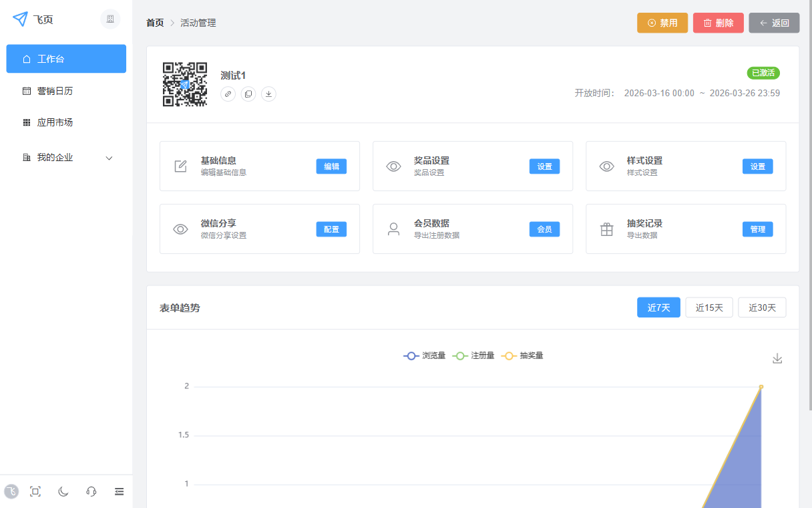Select the gift icon on 抽奖记录 card
This screenshot has height=508, width=812.
(606, 229)
